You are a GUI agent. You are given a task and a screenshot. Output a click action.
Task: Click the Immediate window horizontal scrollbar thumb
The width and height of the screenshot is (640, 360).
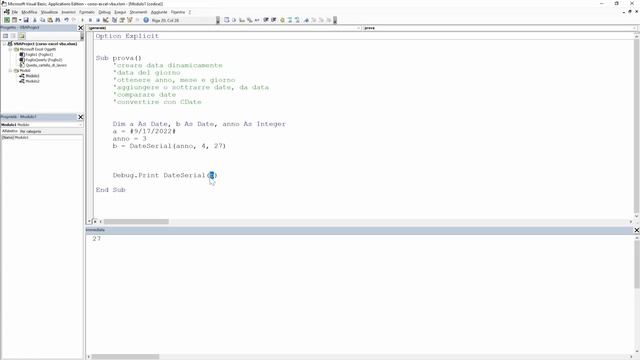pos(125,357)
